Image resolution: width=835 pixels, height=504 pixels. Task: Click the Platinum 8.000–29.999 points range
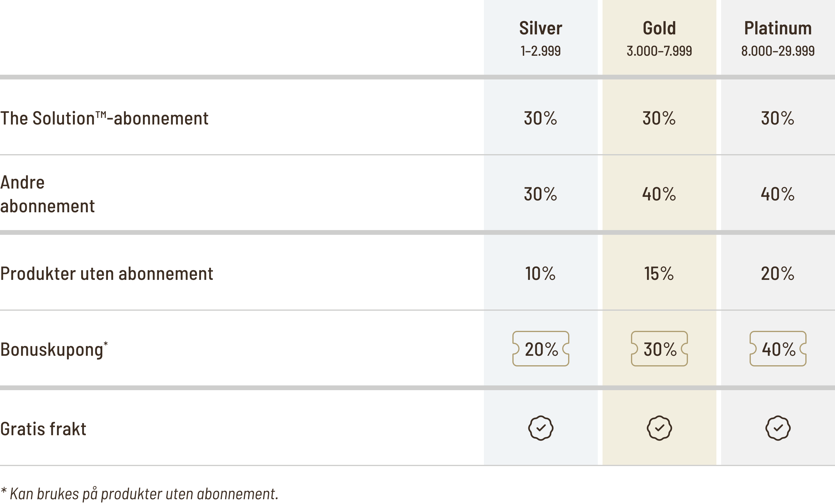[778, 51]
